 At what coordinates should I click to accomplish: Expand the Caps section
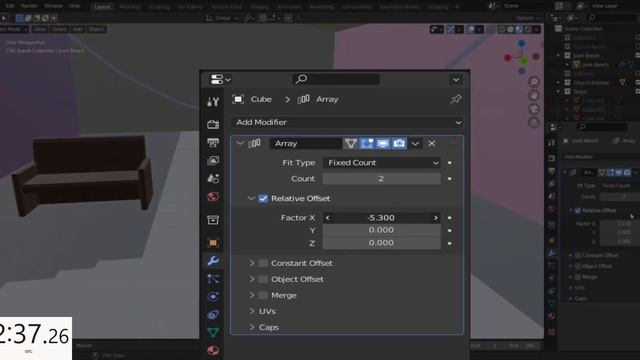pyautogui.click(x=252, y=327)
